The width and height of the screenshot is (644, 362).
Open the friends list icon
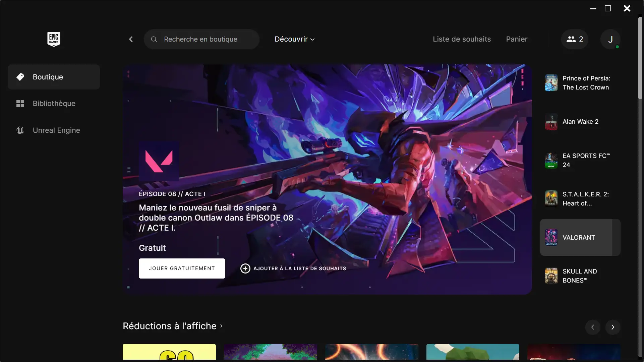(574, 39)
